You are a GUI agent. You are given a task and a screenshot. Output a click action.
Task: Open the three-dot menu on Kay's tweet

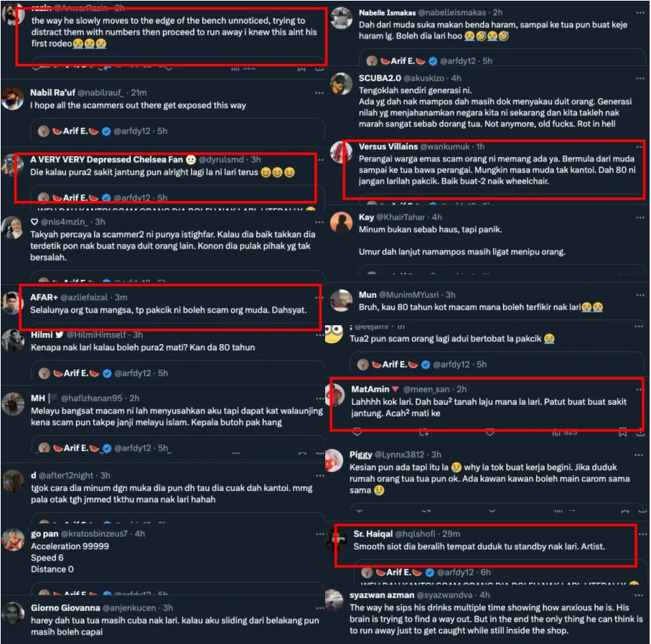[640, 218]
